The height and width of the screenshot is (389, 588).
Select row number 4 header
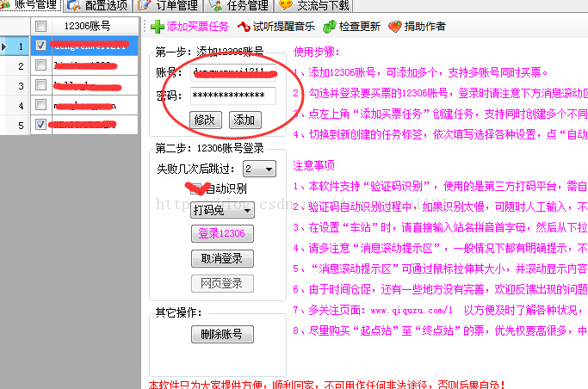click(x=15, y=105)
